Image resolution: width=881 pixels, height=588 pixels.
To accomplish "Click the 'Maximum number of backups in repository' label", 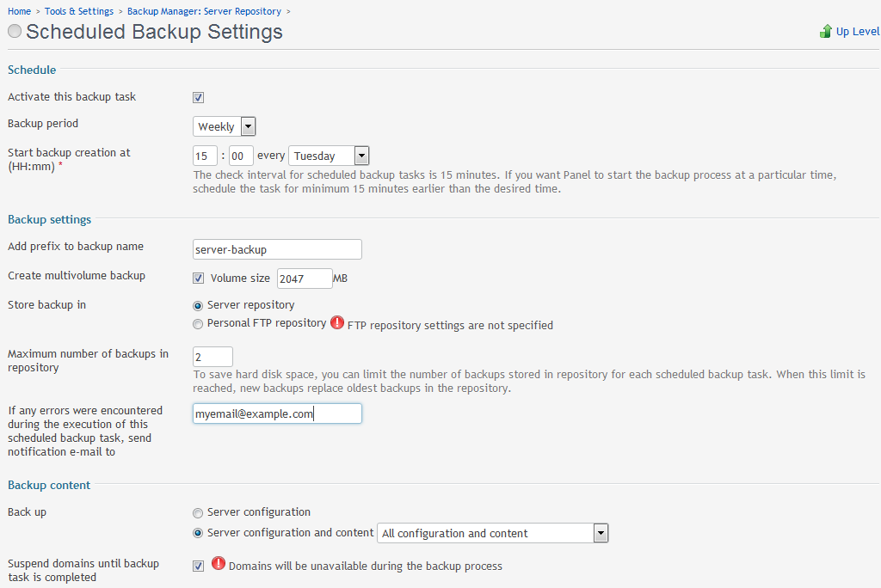I will [x=89, y=360].
